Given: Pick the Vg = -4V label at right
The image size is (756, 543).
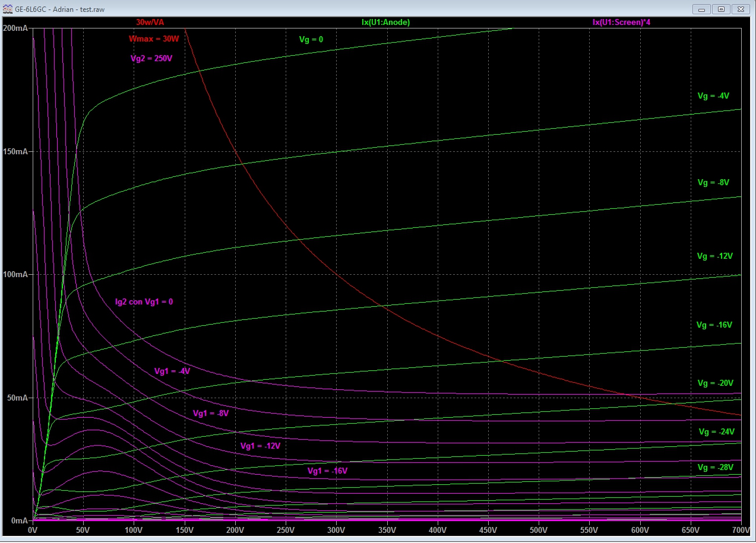Looking at the screenshot, I should click(x=713, y=96).
